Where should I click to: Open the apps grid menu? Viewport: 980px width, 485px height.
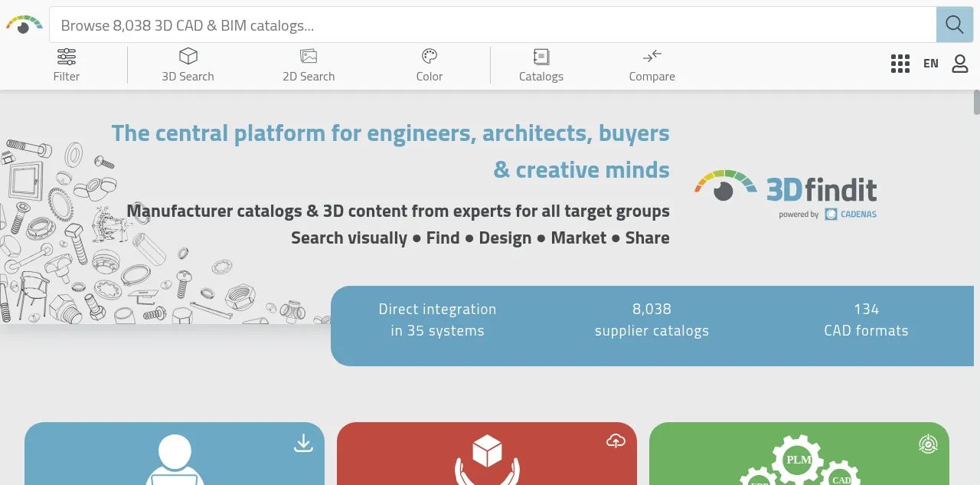900,64
